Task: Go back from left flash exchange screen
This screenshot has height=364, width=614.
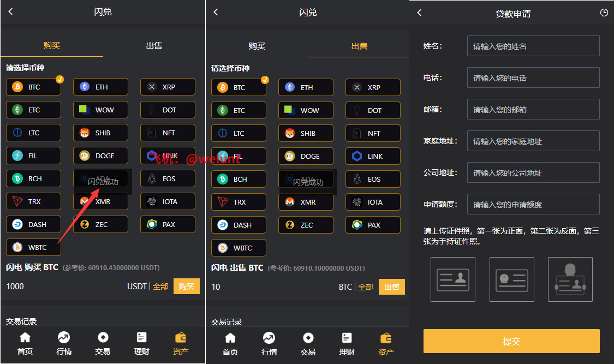Action: click(x=10, y=12)
